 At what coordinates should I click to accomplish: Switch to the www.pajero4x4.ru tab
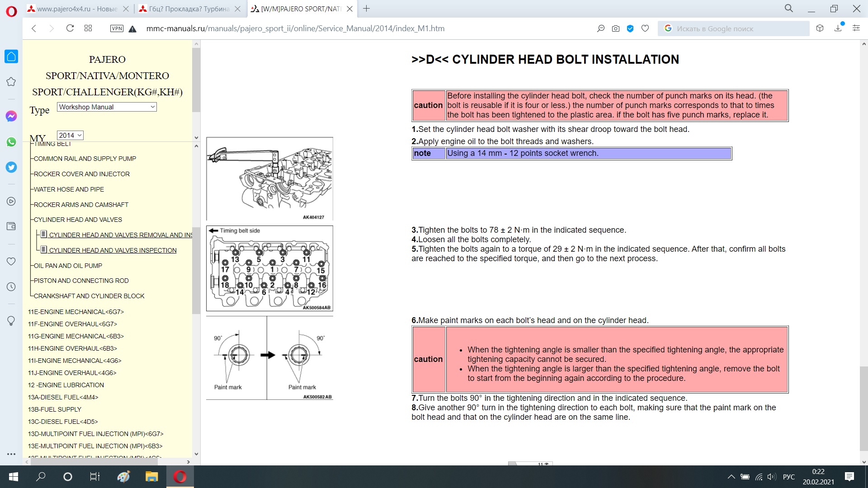tap(77, 9)
